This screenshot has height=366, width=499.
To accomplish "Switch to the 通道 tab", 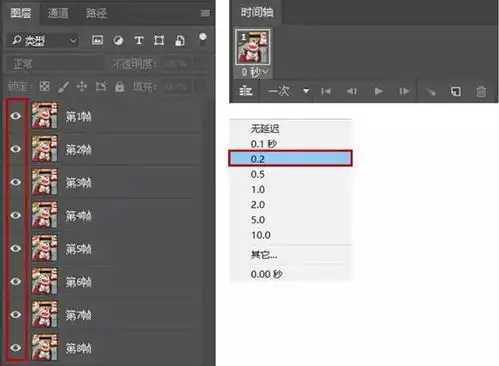I will pos(58,13).
